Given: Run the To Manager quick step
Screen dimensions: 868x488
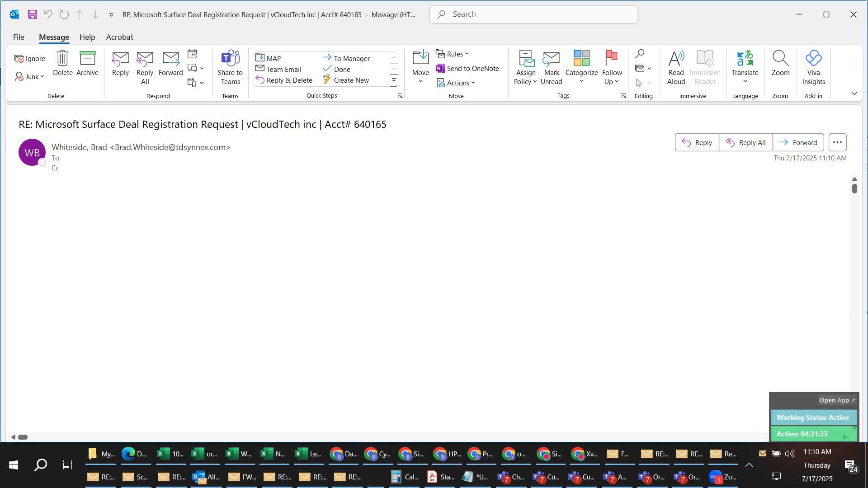Looking at the screenshot, I should pyautogui.click(x=346, y=58).
